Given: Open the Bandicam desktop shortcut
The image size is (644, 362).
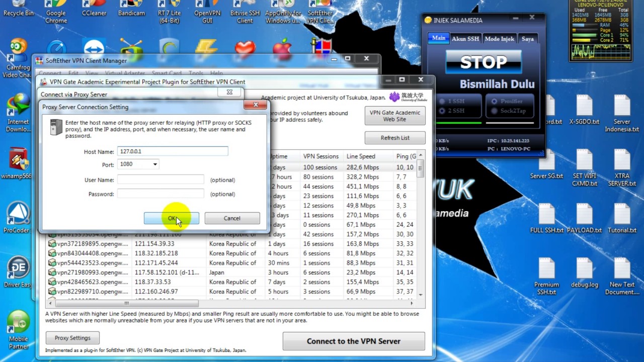Looking at the screenshot, I should (131, 9).
